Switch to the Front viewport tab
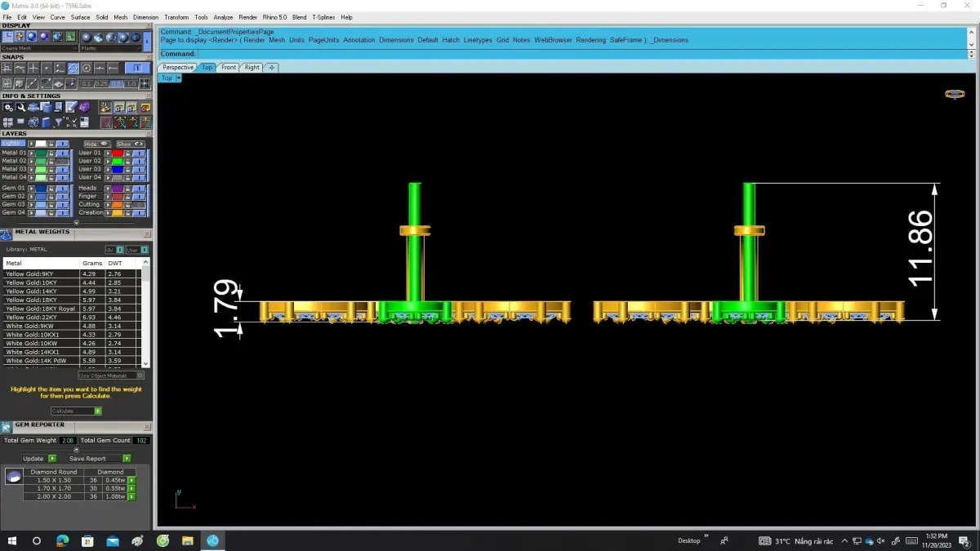Screen dimensions: 980x551 229,67
